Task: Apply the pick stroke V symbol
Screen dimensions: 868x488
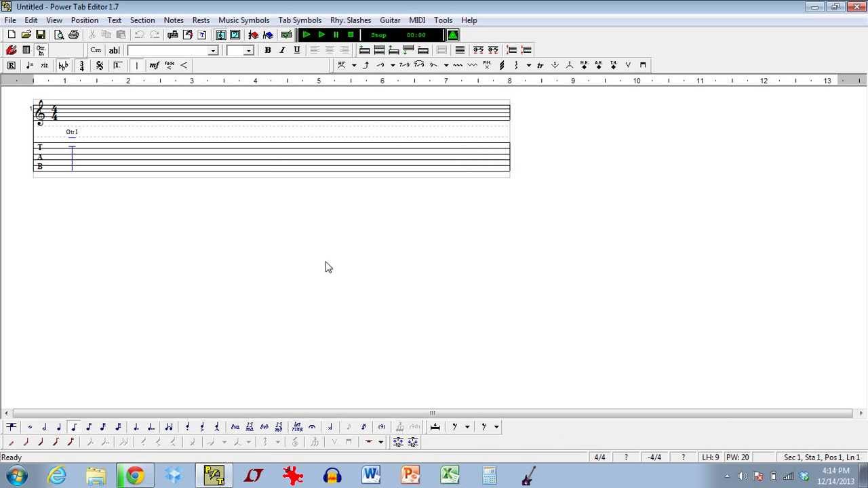Action: click(628, 65)
